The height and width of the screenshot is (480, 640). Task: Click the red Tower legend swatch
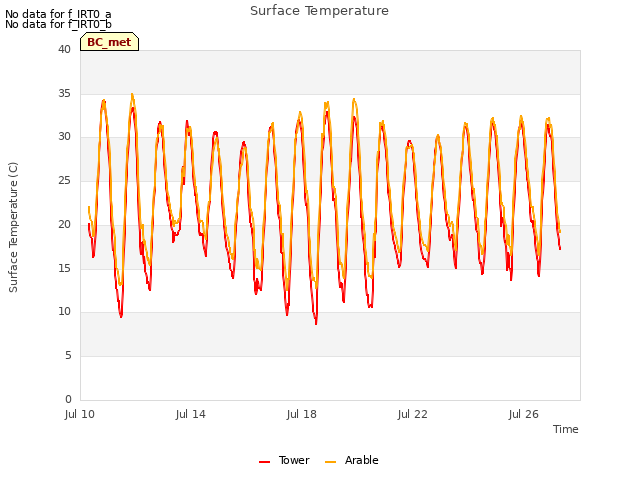tap(264, 462)
